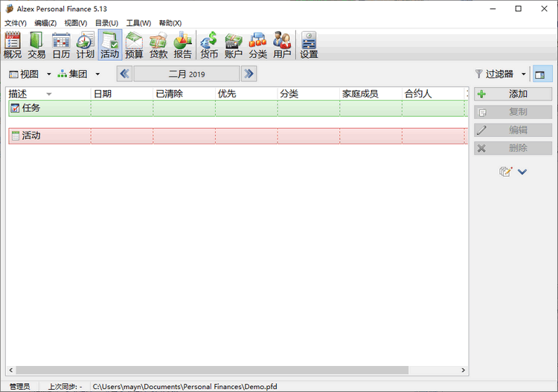Open the 概况 overview toolbar icon
This screenshot has width=558, height=392.
13,45
